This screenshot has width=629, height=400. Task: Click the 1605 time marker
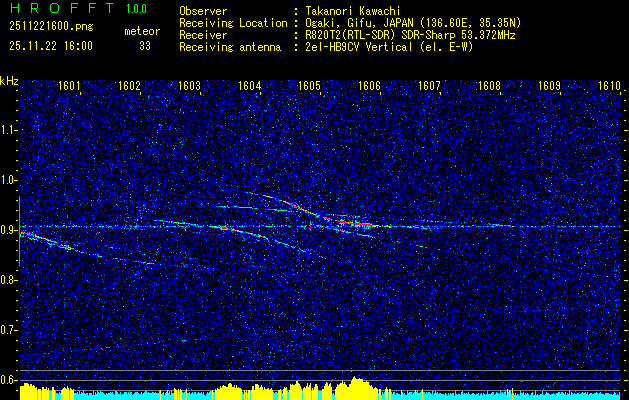tap(309, 86)
